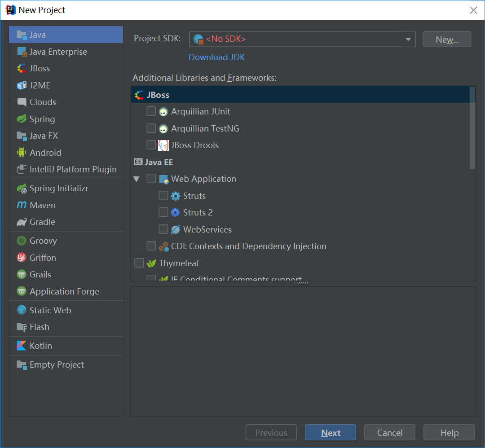Enable the Arquillian TestNG checkbox

click(151, 128)
